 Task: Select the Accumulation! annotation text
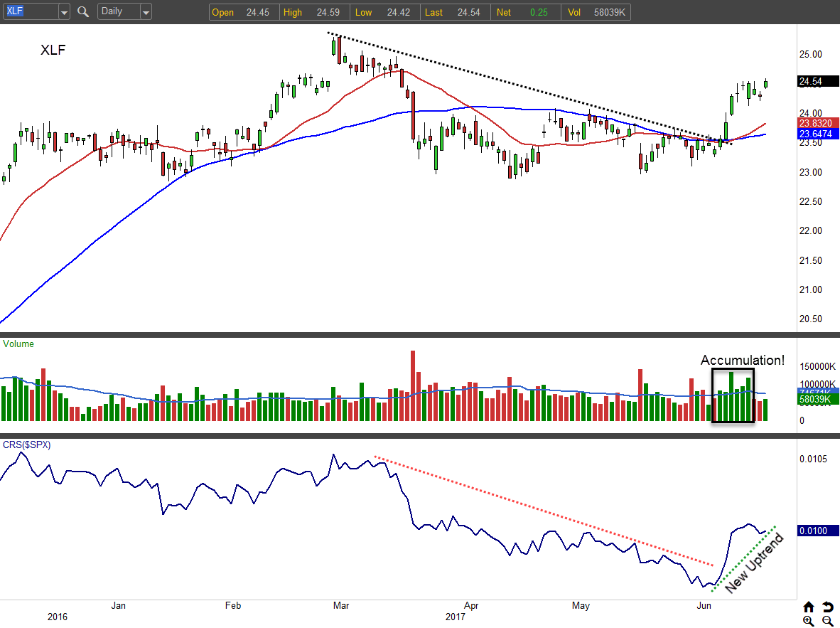743,361
